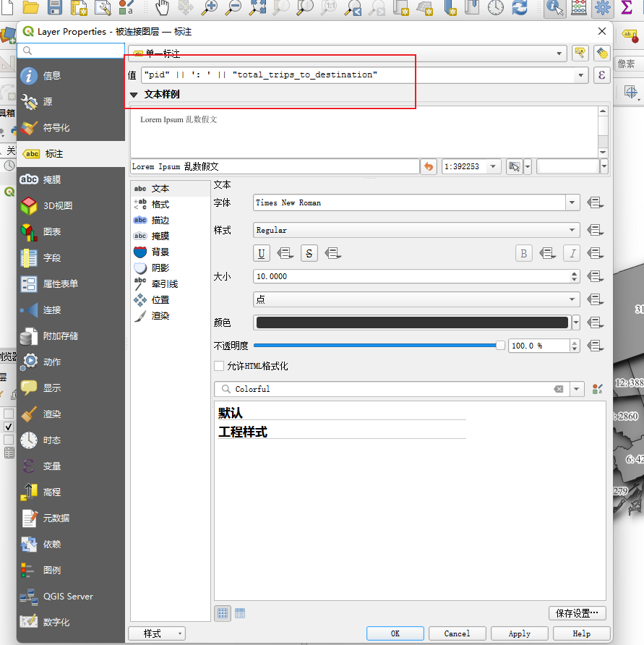Increase the opacity percent spinner
The width and height of the screenshot is (644, 645).
coord(574,342)
